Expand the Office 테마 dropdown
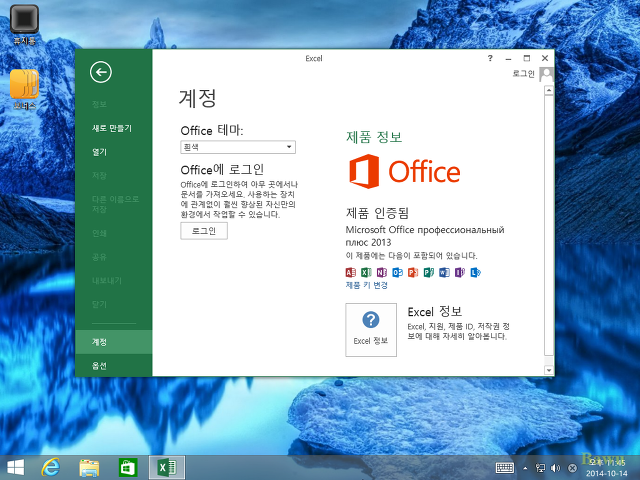The image size is (640, 480). point(238,147)
